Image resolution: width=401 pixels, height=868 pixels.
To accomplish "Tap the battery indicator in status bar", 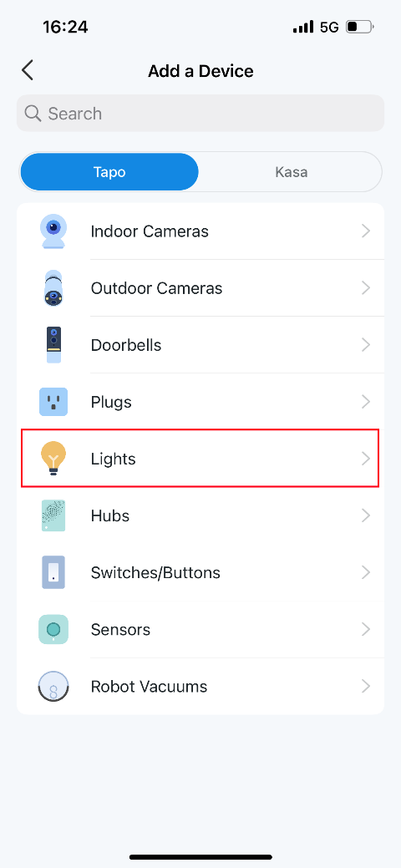I will point(360,27).
